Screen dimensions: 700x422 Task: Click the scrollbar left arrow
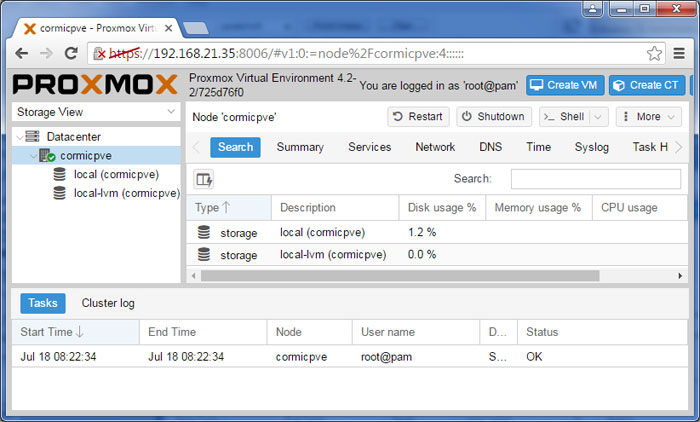[193, 276]
